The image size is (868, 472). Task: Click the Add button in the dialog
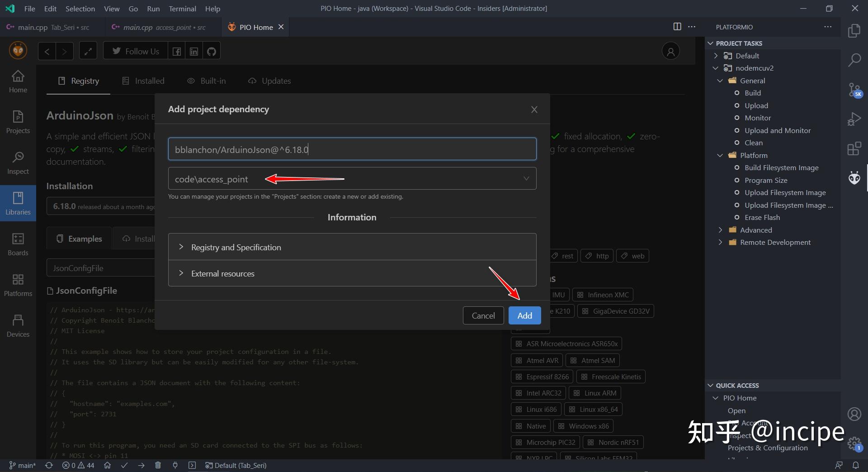(x=524, y=315)
